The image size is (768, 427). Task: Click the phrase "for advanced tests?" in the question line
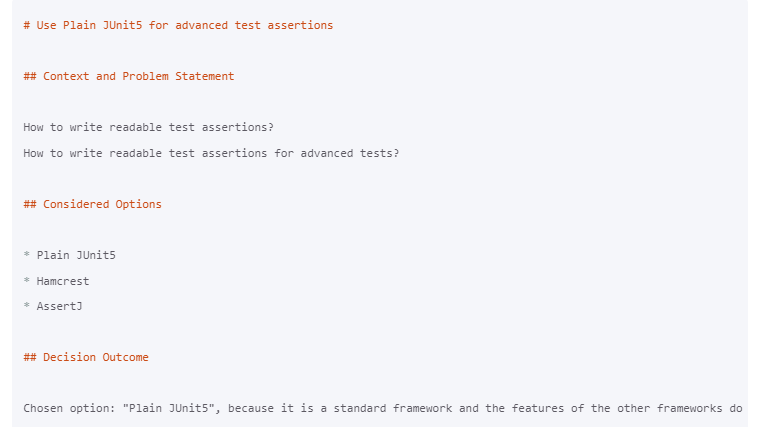click(336, 153)
